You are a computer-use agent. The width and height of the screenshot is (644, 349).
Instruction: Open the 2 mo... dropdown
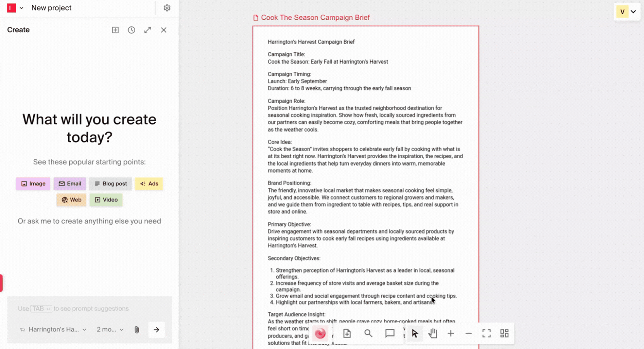[110, 330]
